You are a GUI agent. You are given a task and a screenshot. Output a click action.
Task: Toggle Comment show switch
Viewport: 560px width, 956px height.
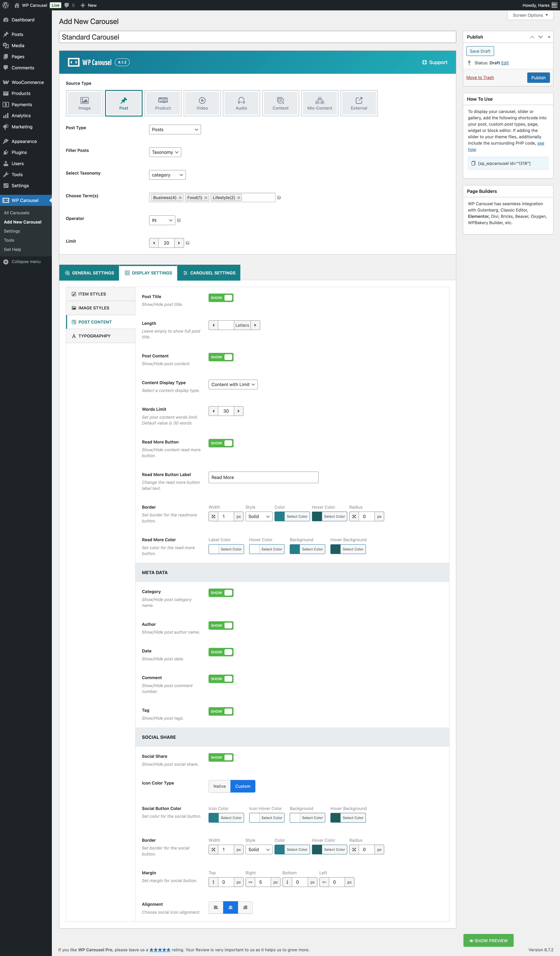221,679
